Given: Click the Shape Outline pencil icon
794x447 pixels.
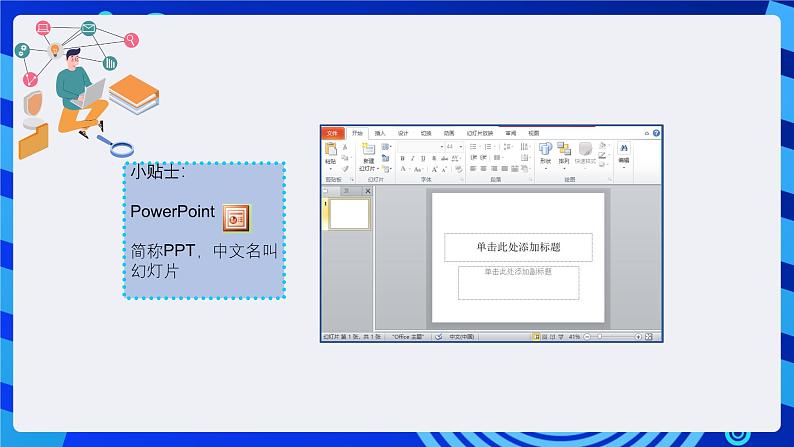Looking at the screenshot, I should pos(603,155).
